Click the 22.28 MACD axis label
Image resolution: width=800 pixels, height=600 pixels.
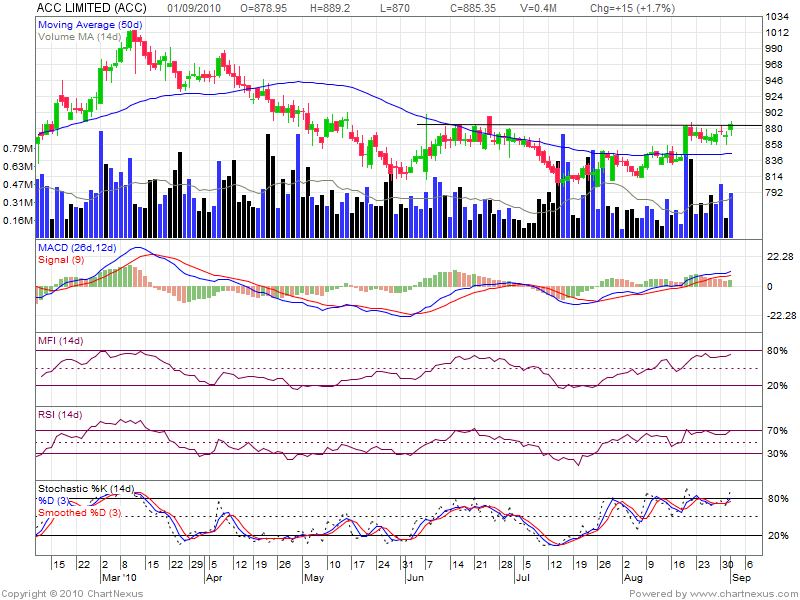(780, 257)
